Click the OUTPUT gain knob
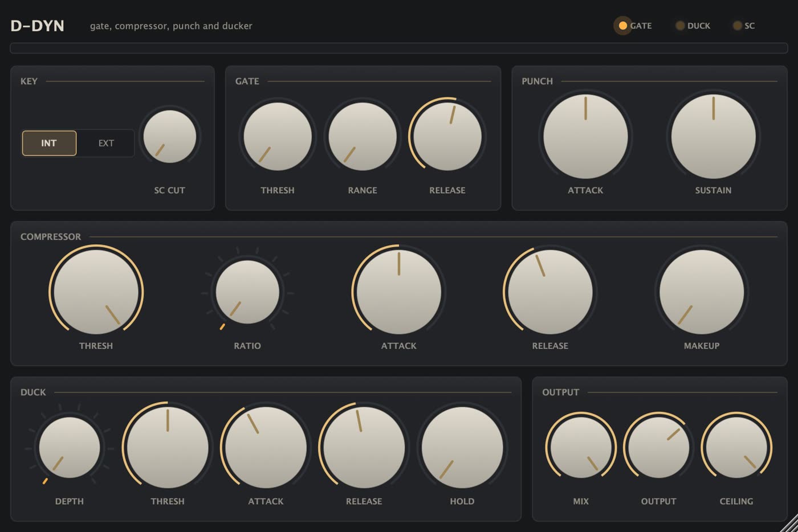 [x=658, y=448]
